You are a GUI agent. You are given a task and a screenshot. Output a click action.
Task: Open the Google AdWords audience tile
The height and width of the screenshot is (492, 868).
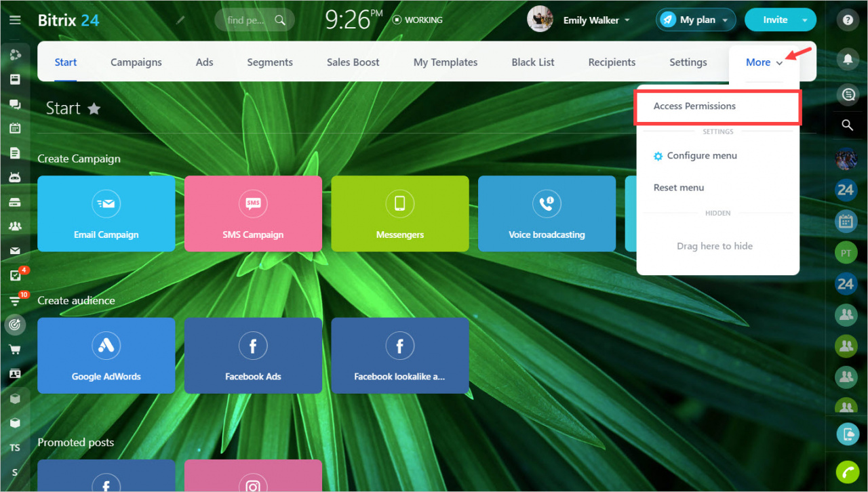point(106,356)
